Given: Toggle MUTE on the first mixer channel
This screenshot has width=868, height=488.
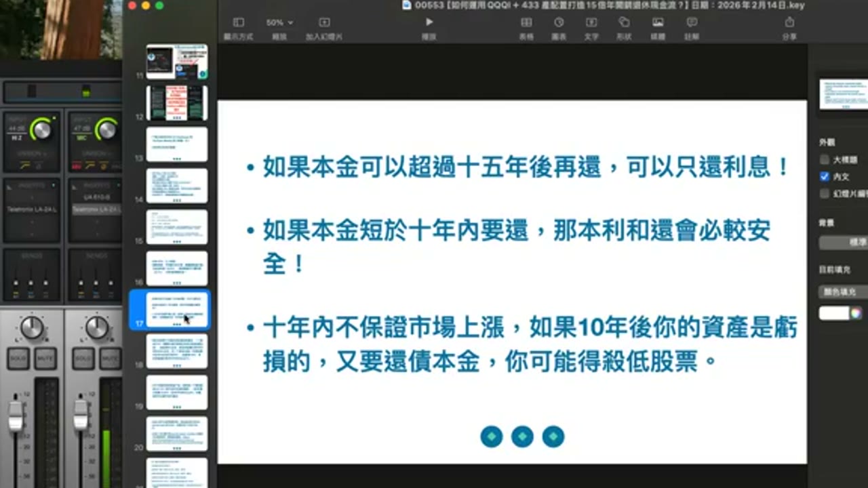Looking at the screenshot, I should [x=46, y=358].
